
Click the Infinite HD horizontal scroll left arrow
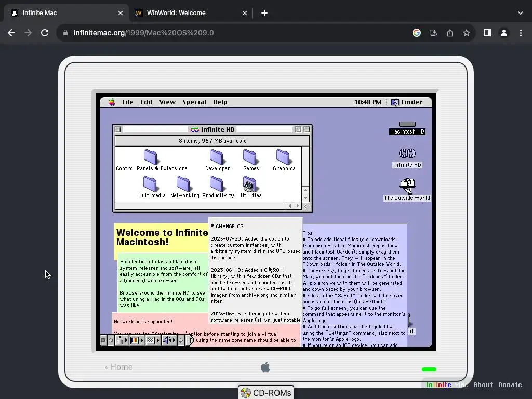coord(290,206)
